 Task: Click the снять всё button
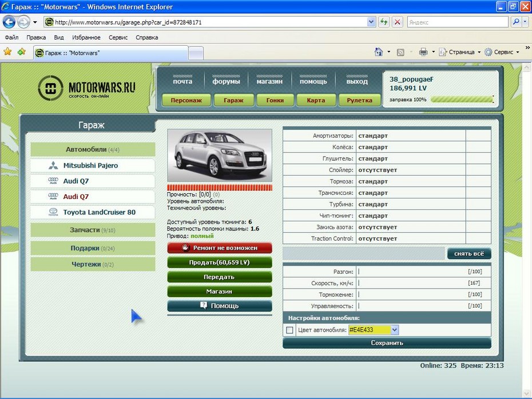[469, 254]
